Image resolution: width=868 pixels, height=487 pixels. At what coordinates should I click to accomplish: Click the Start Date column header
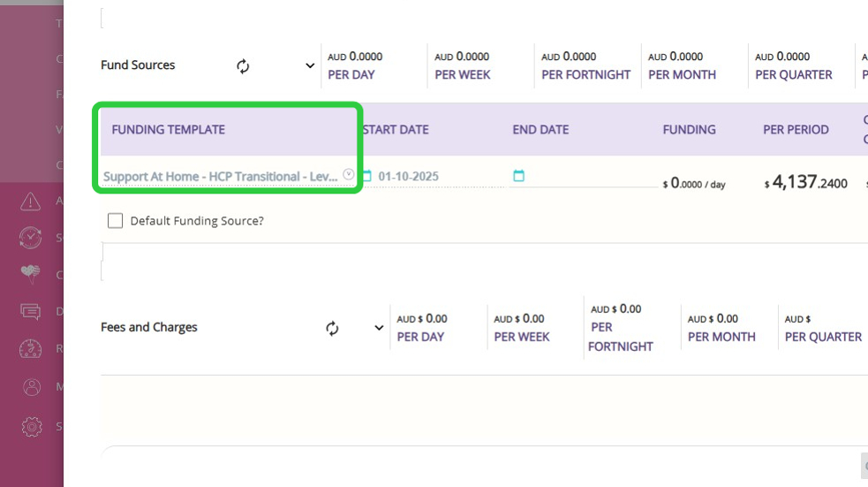(396, 130)
